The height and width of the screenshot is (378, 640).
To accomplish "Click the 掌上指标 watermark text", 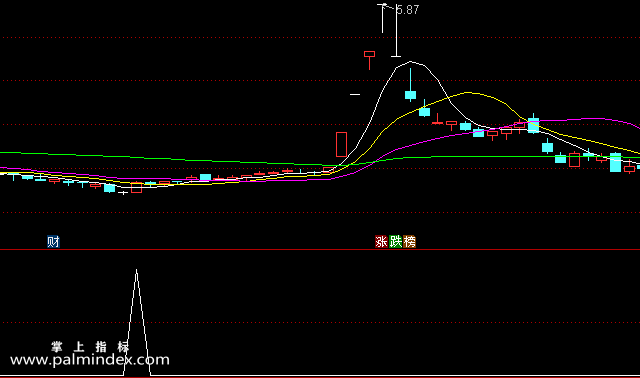I will [90, 347].
